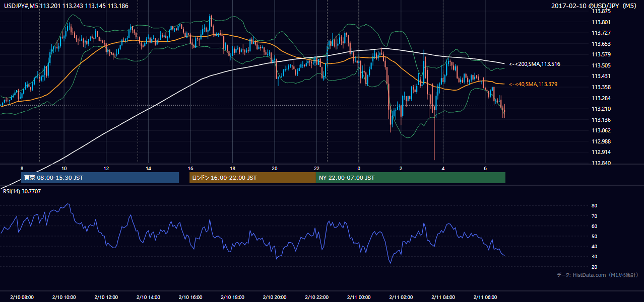The width and height of the screenshot is (644, 302).
Task: Click the RSI(14) 30.7707 indicator label
Action: coord(22,191)
